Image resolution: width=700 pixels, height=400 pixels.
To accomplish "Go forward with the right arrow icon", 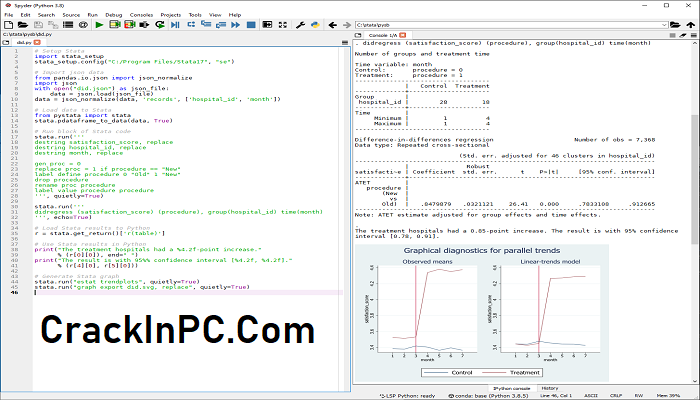I will 347,25.
